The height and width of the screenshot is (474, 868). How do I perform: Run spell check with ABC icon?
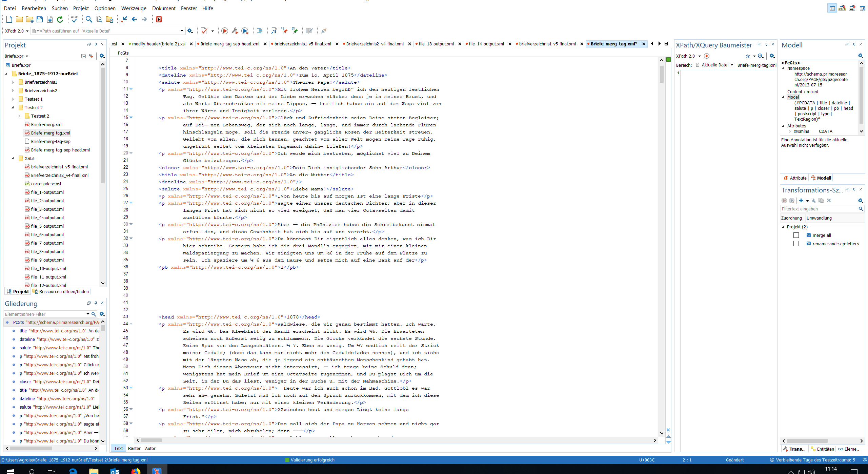pyautogui.click(x=75, y=19)
